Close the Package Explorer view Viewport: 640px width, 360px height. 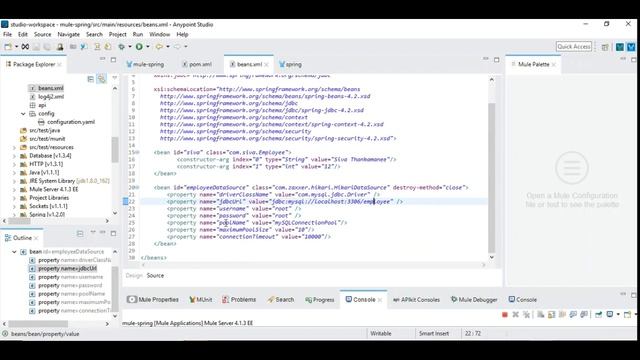coord(60,64)
